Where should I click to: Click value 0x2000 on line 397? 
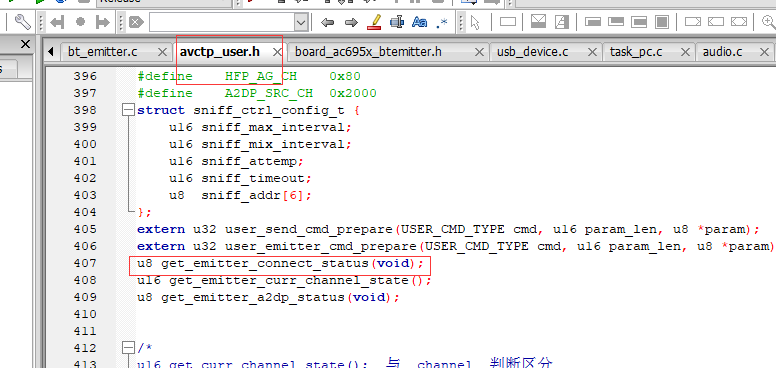pos(352,93)
